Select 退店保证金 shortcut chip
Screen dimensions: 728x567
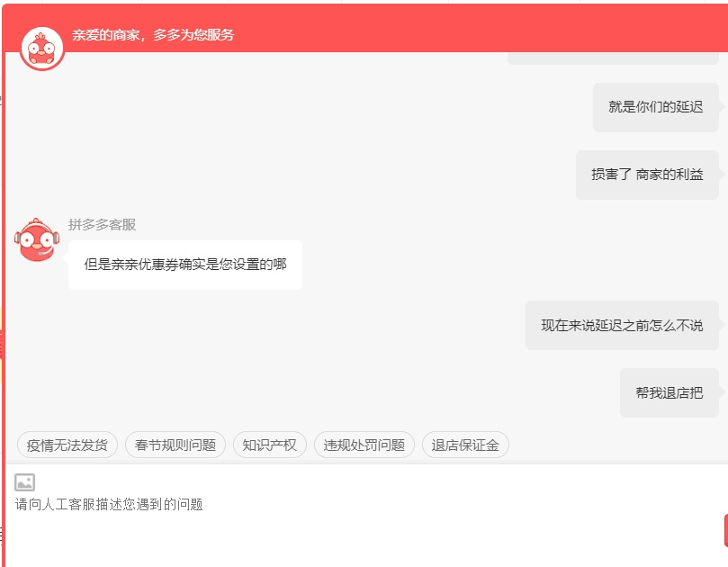465,445
